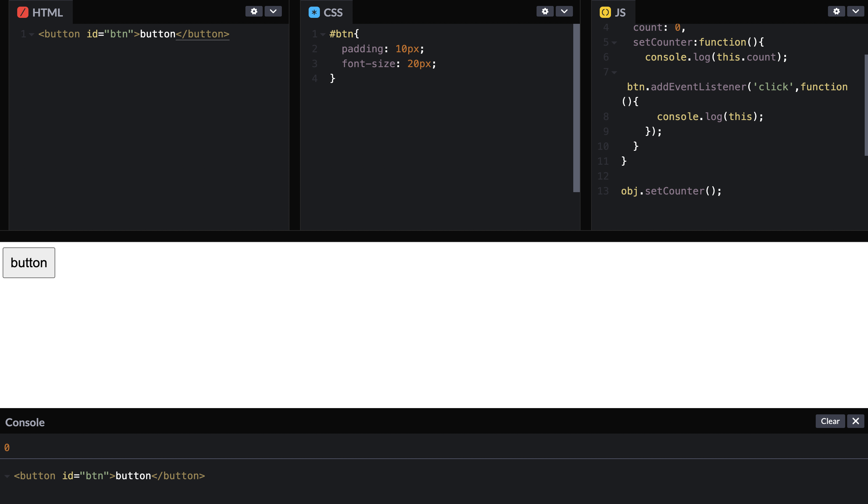Open CSS editor settings gear
The image size is (868, 504).
pyautogui.click(x=545, y=11)
